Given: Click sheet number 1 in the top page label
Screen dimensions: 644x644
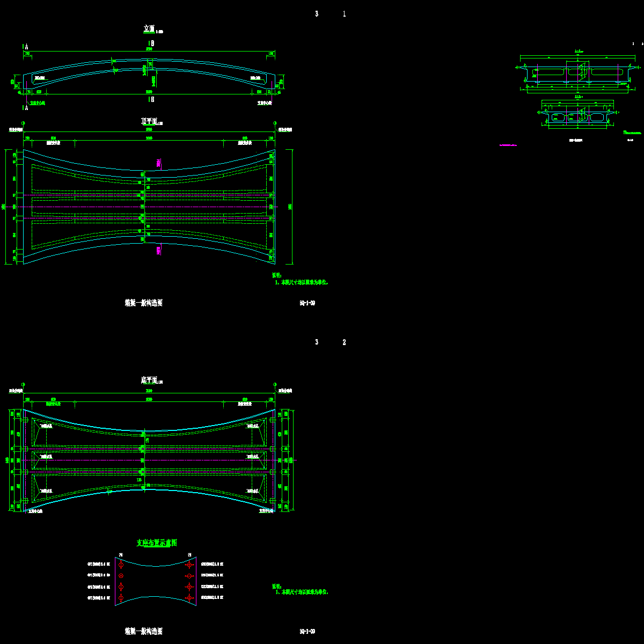Looking at the screenshot, I should pos(344,14).
